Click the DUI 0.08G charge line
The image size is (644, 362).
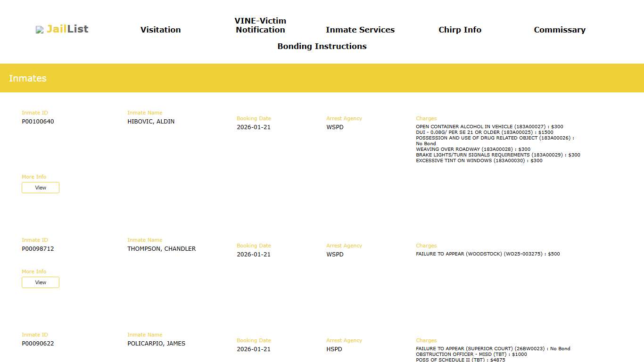pos(484,132)
